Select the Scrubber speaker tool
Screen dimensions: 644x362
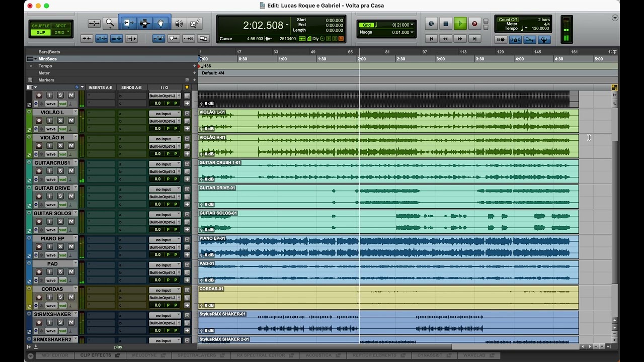coord(179,23)
